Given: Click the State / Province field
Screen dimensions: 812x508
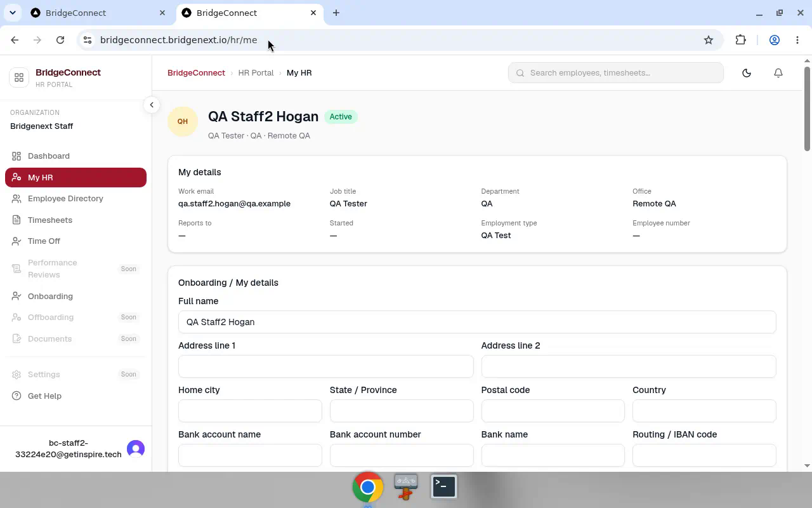Looking at the screenshot, I should tap(402, 411).
